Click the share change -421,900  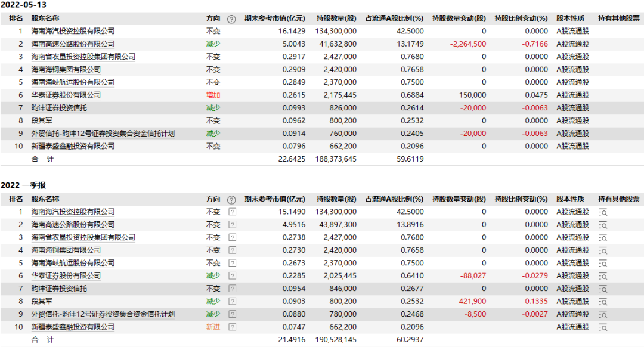(x=471, y=302)
